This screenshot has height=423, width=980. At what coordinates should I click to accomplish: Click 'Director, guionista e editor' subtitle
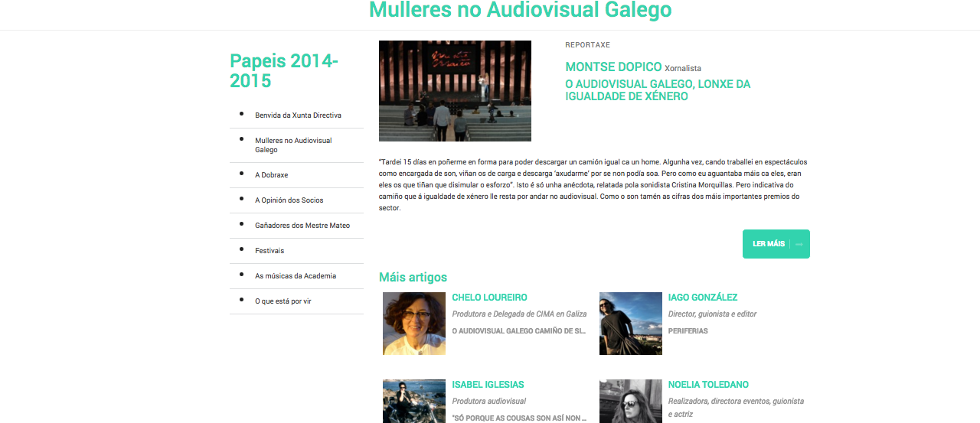point(713,314)
